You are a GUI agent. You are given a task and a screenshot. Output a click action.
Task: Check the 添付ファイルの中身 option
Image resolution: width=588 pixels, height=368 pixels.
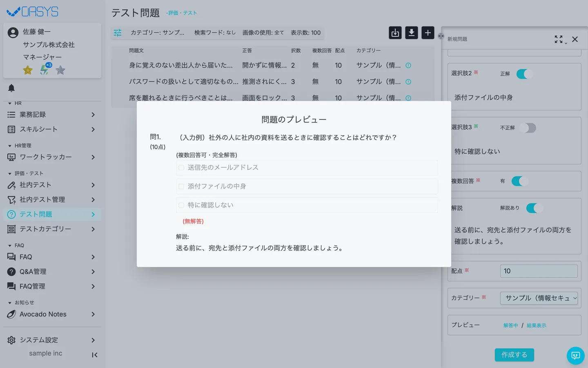coord(181,186)
